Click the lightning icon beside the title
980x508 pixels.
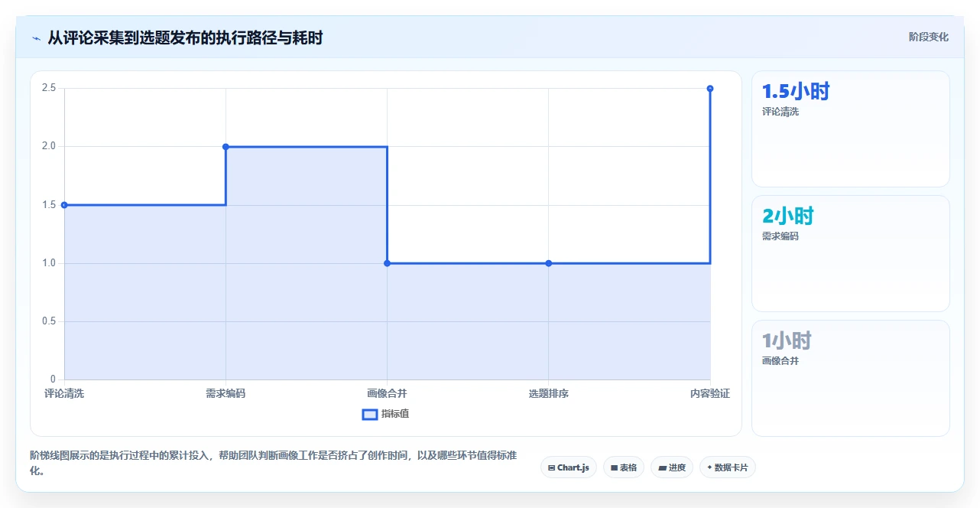pos(37,37)
